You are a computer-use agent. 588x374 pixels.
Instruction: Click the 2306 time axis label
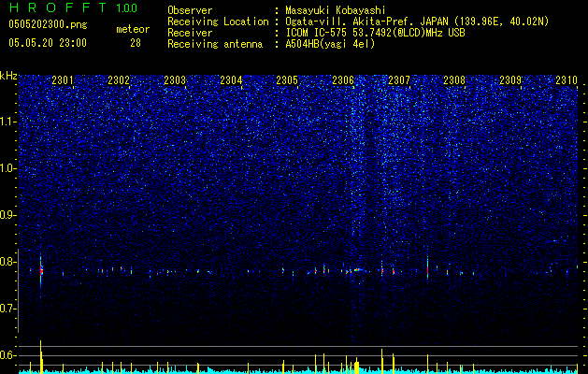[x=343, y=79]
